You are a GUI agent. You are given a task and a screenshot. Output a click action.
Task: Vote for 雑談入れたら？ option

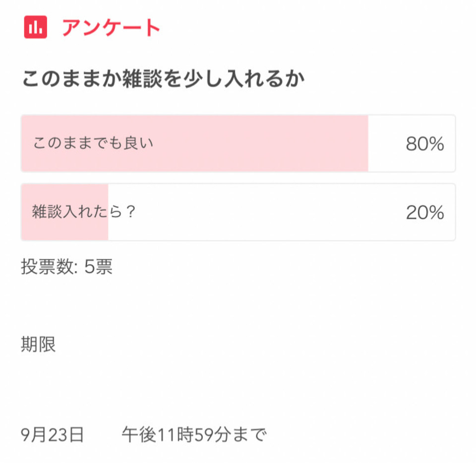click(238, 212)
